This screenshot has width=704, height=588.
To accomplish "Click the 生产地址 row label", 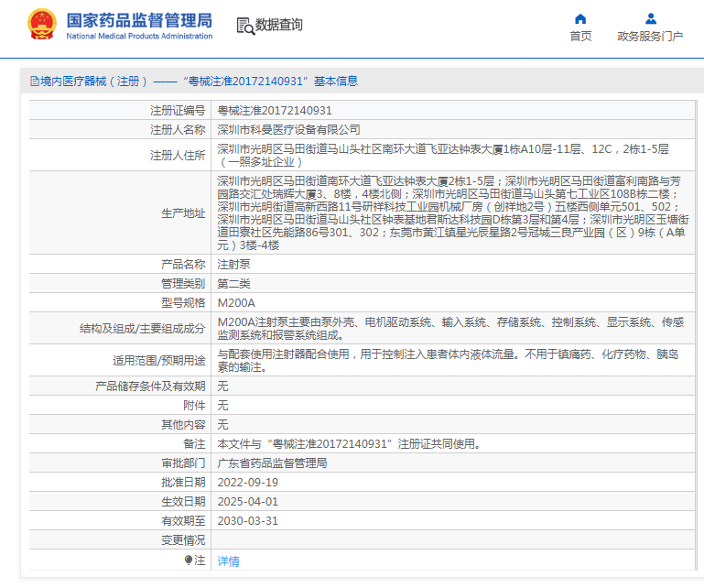I will pyautogui.click(x=183, y=213).
